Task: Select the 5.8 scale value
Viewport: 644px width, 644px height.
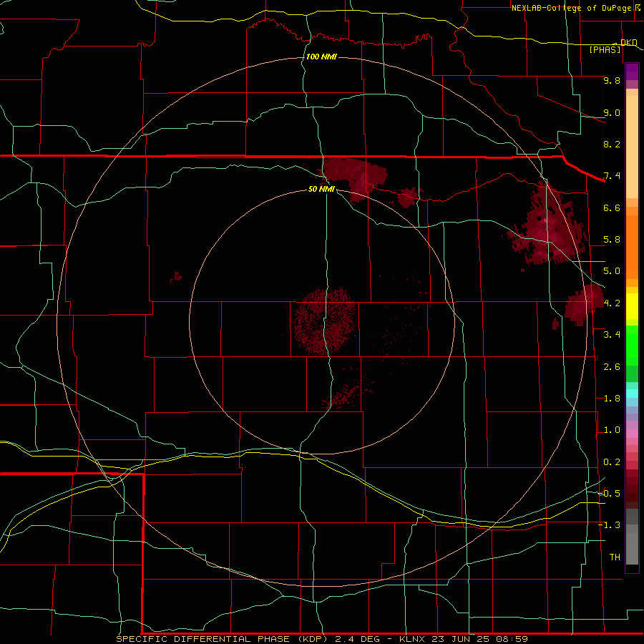Action: [612, 240]
